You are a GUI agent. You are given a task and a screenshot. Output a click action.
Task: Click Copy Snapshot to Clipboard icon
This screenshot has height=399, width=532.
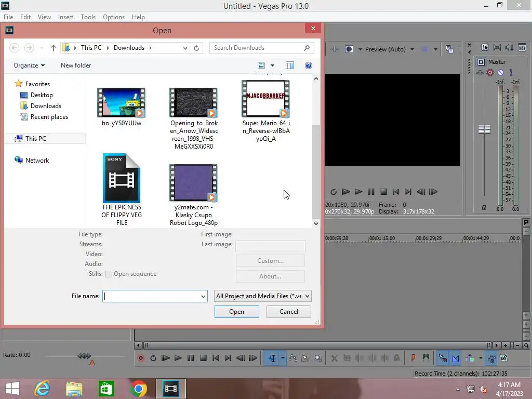click(449, 49)
